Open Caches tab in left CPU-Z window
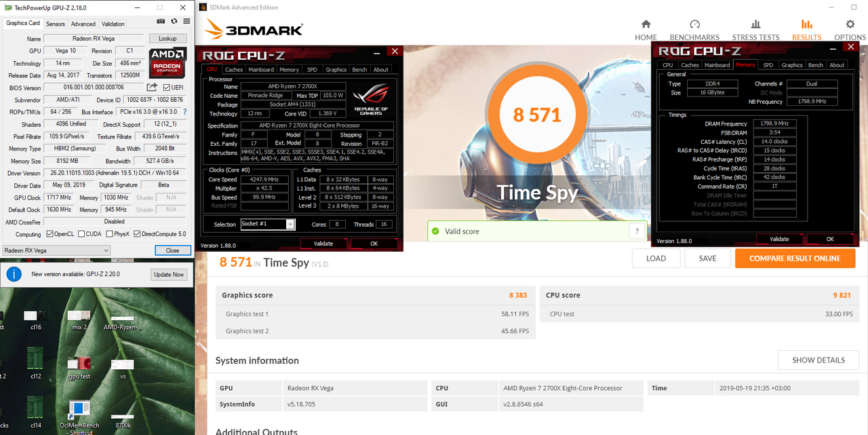The height and width of the screenshot is (435, 868). [234, 69]
